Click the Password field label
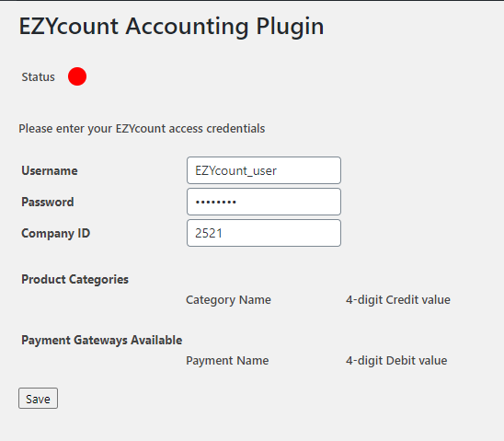Image resolution: width=504 pixels, height=441 pixels. (48, 202)
